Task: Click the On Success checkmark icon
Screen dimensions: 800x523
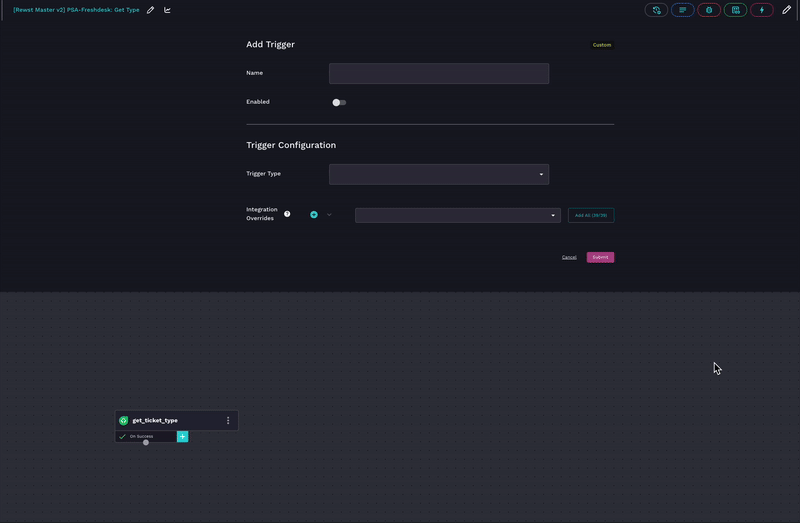Action: click(x=122, y=436)
